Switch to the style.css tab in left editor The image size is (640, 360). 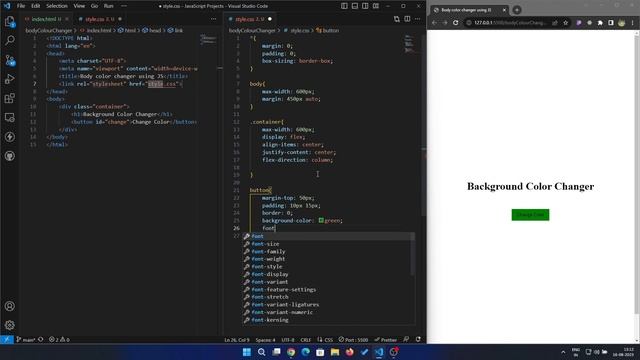pyautogui.click(x=100, y=19)
